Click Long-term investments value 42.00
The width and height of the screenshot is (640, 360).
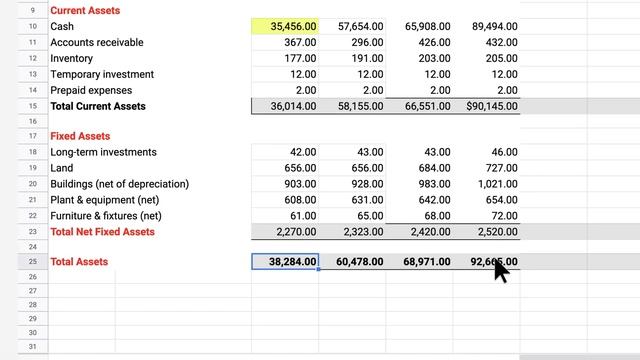[x=303, y=152]
